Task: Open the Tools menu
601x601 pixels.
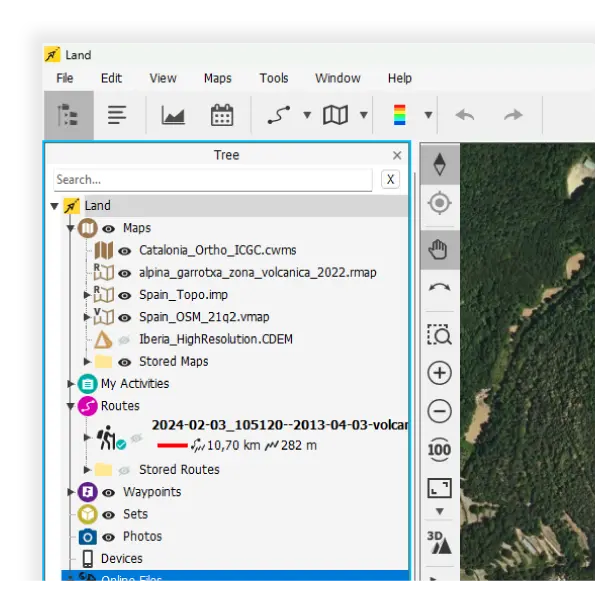Action: coord(273,78)
